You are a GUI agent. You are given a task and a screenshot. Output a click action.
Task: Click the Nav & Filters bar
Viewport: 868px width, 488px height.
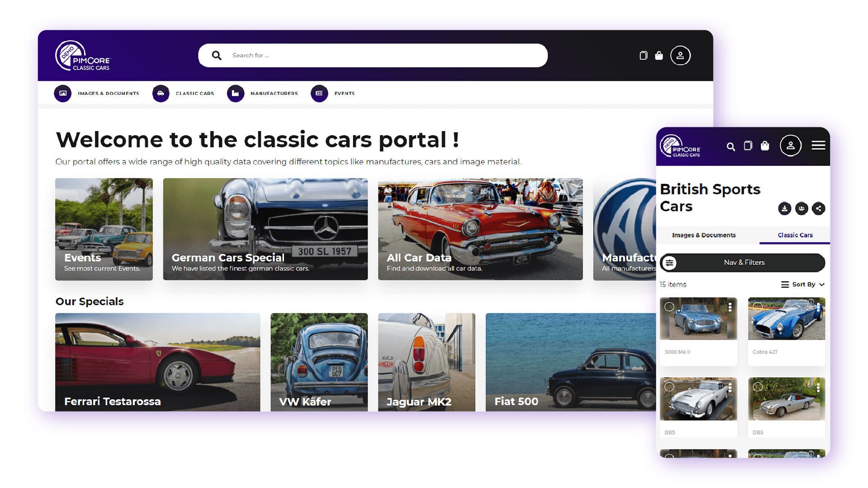tap(744, 263)
